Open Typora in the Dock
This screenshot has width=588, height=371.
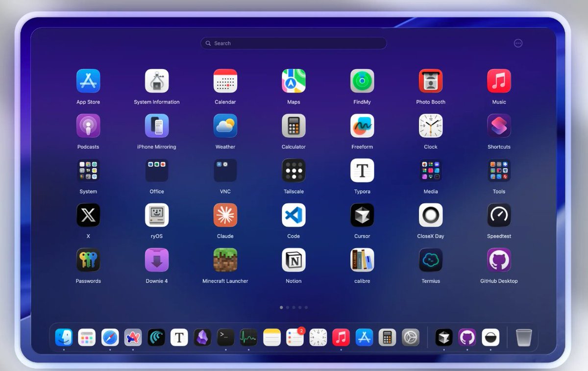[x=179, y=337]
